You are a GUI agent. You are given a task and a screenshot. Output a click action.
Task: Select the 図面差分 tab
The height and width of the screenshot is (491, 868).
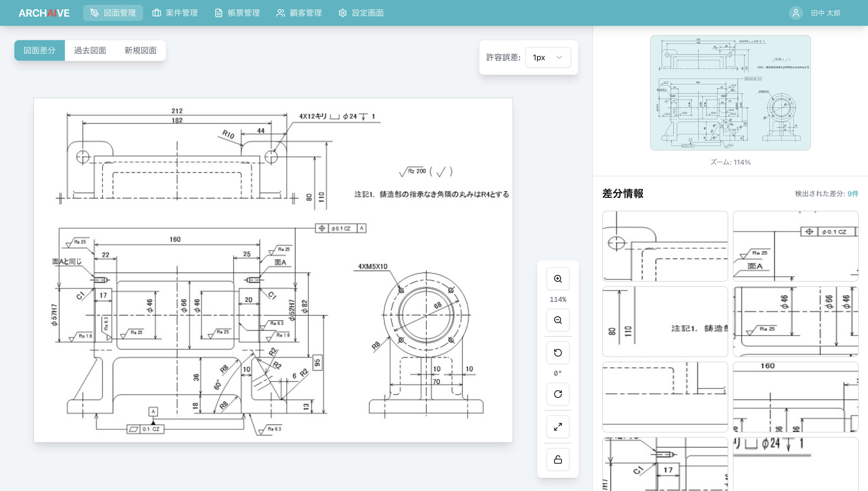click(40, 50)
